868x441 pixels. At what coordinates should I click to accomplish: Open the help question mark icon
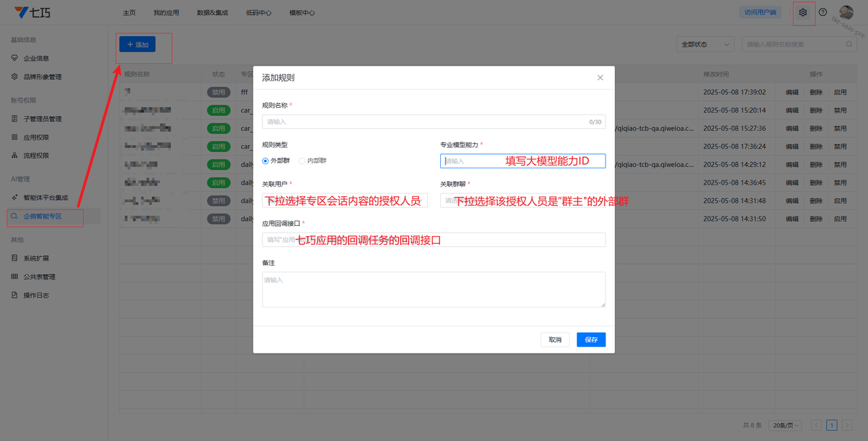point(823,12)
